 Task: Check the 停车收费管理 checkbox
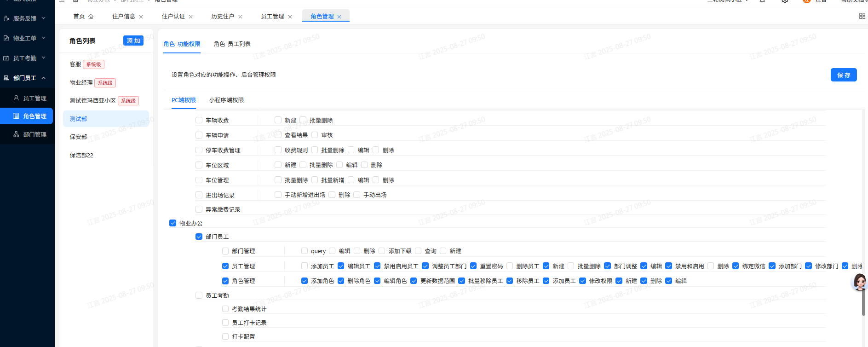(x=199, y=150)
